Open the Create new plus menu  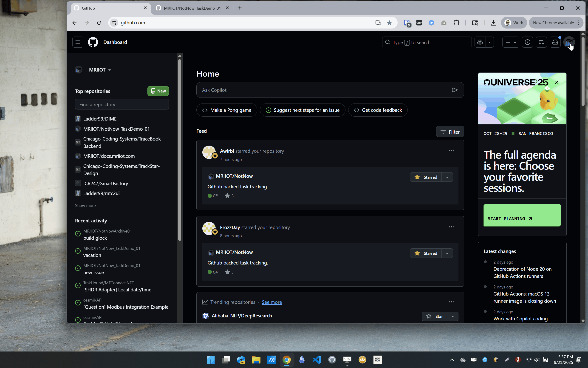click(x=511, y=42)
